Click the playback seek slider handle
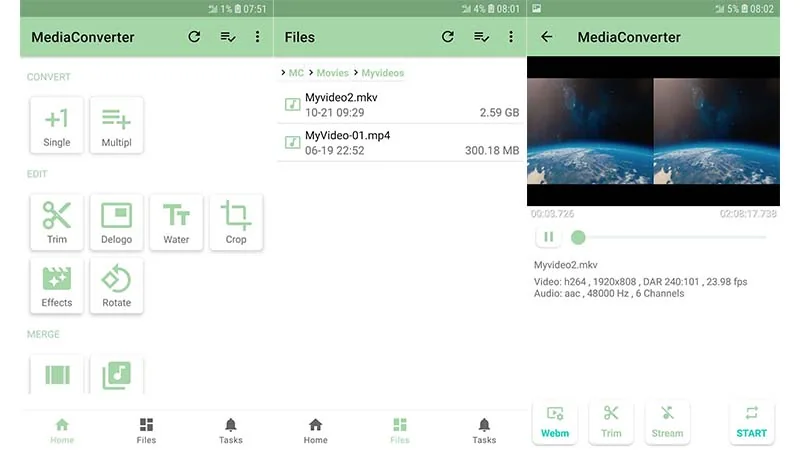Viewport: 800px width, 450px height. (578, 237)
